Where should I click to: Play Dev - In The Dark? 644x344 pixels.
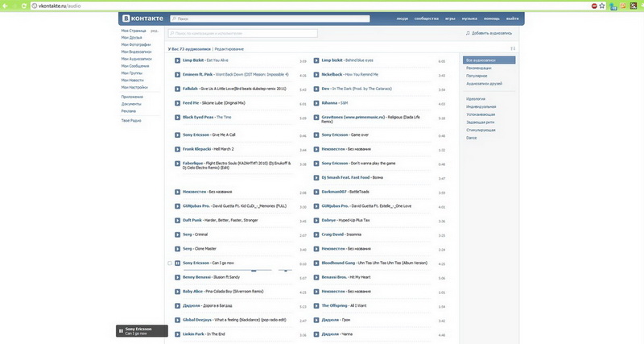click(x=316, y=89)
